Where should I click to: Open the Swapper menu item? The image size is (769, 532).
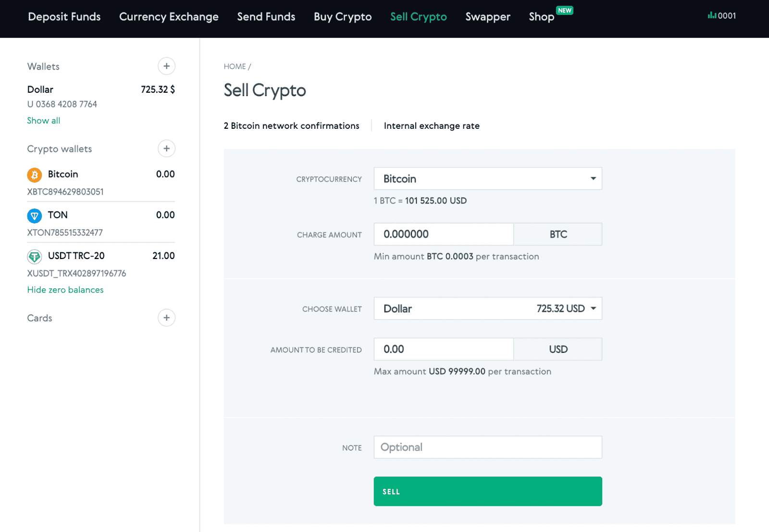tap(487, 16)
